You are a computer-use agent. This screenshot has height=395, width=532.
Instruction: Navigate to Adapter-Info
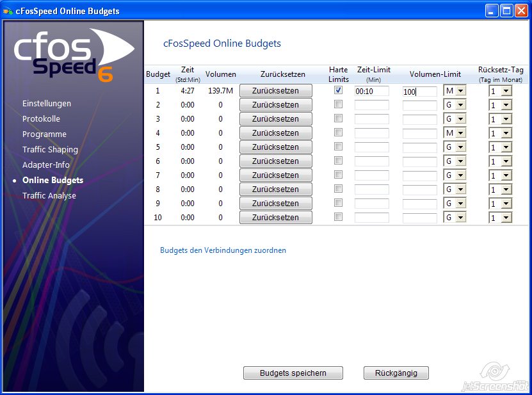(46, 165)
